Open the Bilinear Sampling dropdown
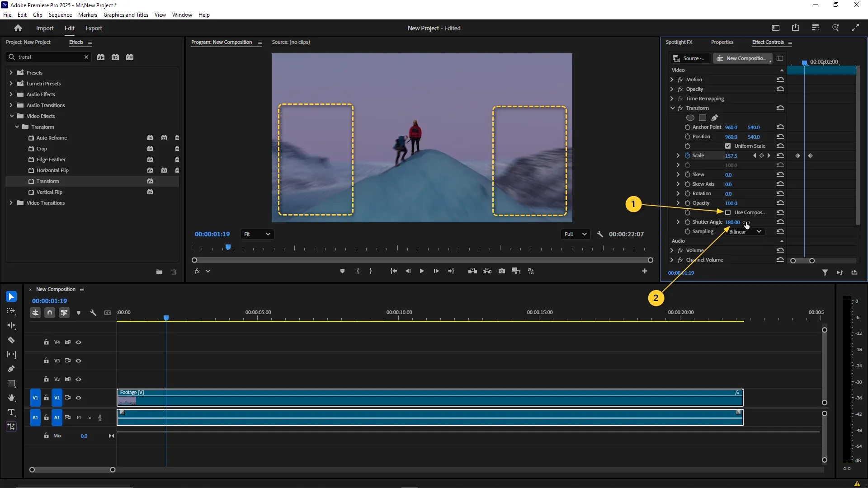This screenshot has height=488, width=868. coord(745,232)
